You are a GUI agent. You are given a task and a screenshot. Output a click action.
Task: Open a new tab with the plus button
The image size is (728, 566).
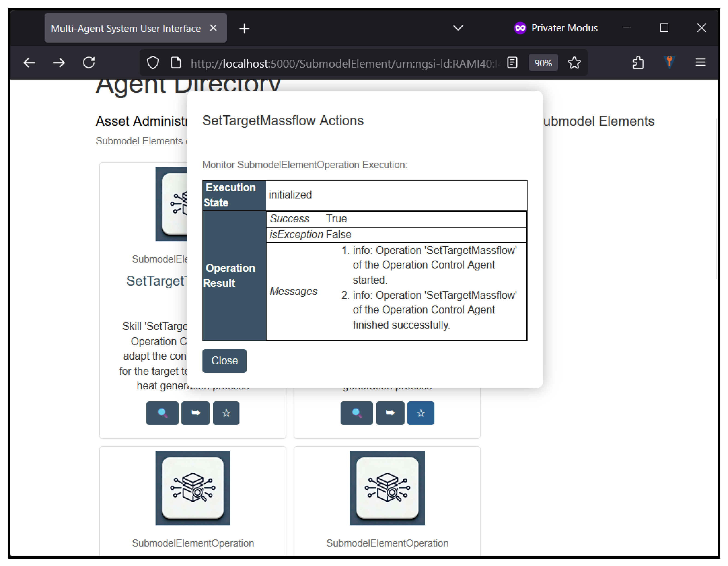[x=244, y=29]
